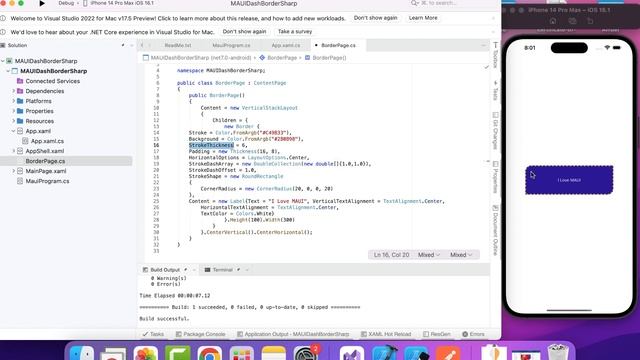Collapse the App.xaml node
640x360 pixels.
point(13,131)
